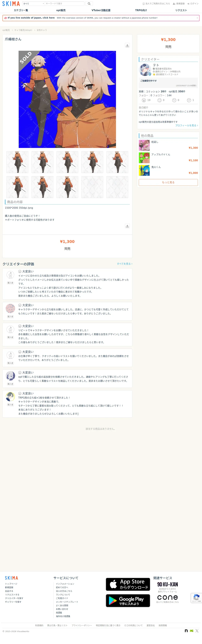Expand すべてを見る for creator reviews
The image size is (202, 644).
coord(125,264)
